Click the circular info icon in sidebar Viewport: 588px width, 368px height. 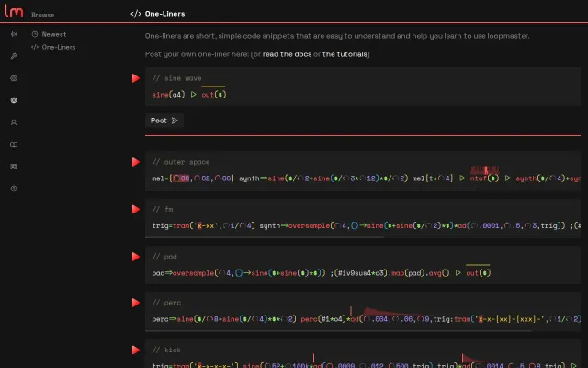point(14,189)
